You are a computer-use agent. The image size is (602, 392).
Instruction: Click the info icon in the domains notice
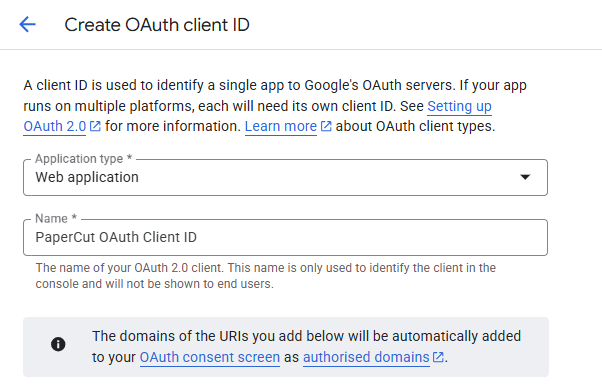(58, 344)
